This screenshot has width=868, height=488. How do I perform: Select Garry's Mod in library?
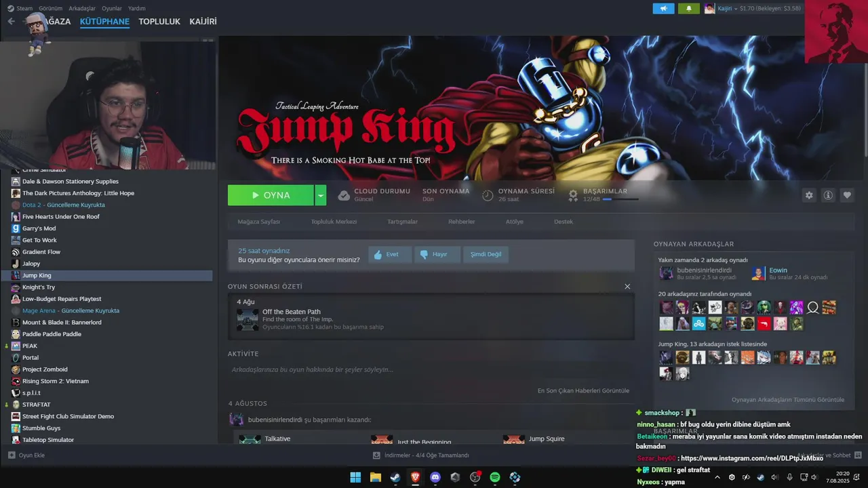[x=39, y=228]
